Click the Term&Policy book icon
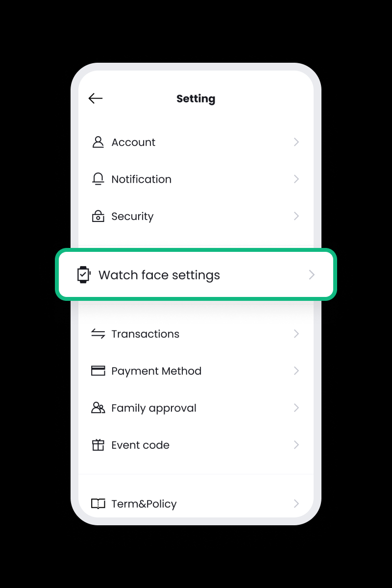The width and height of the screenshot is (392, 588). click(98, 504)
